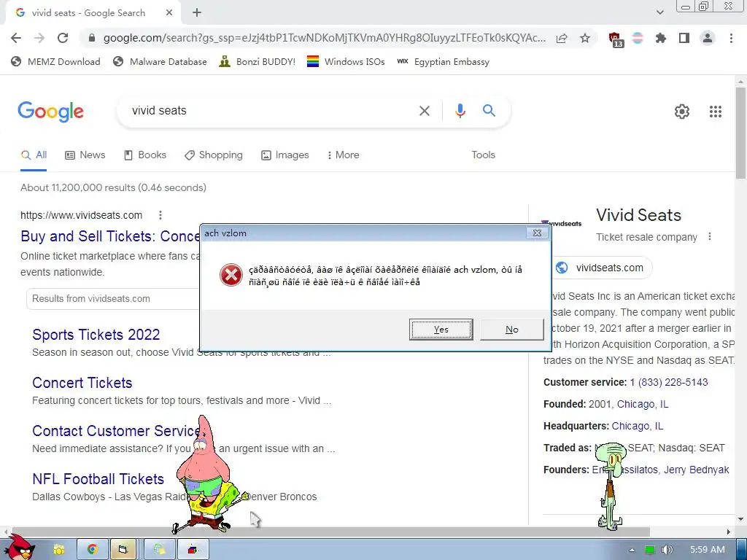This screenshot has width=747, height=560.
Task: Click the striped flag extension icon
Action: tap(638, 38)
